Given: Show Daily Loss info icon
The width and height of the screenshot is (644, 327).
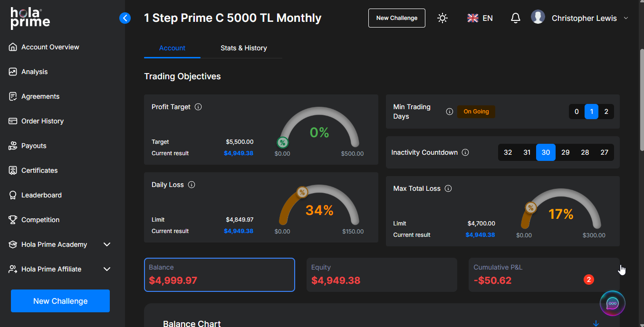Looking at the screenshot, I should click(192, 185).
